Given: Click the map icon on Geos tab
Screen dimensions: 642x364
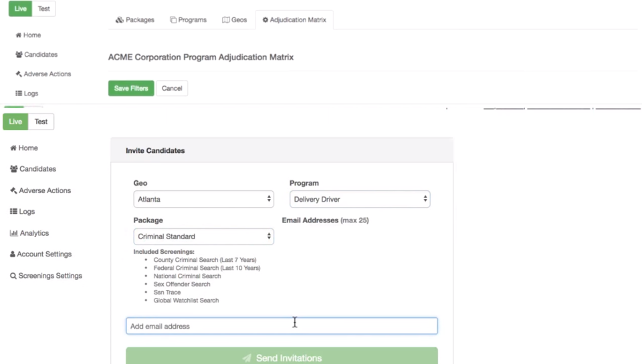Looking at the screenshot, I should (225, 19).
